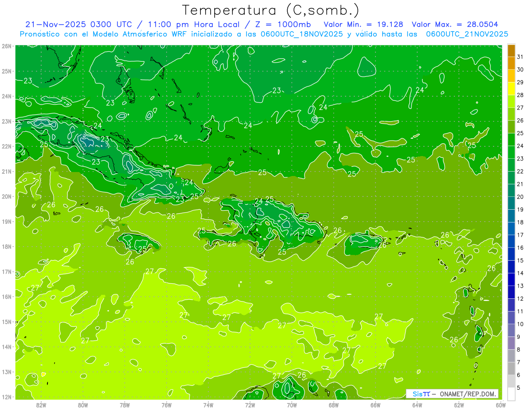Click the 60W longitude axis label

click(501, 404)
